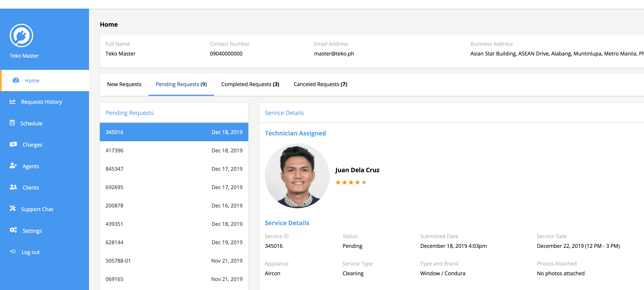Click Juan Dela Cruz's profile photo
Image resolution: width=644 pixels, height=290 pixels.
point(297,176)
